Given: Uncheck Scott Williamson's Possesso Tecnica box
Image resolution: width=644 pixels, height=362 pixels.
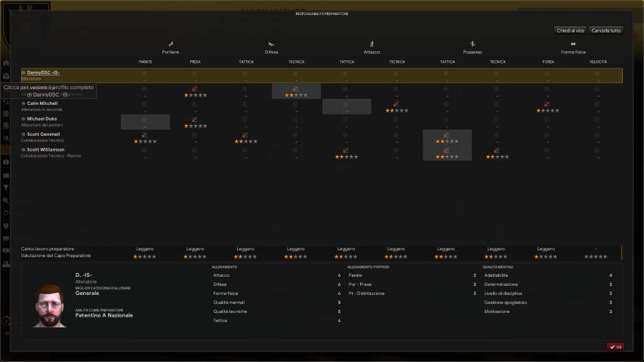Looking at the screenshot, I should 497,150.
